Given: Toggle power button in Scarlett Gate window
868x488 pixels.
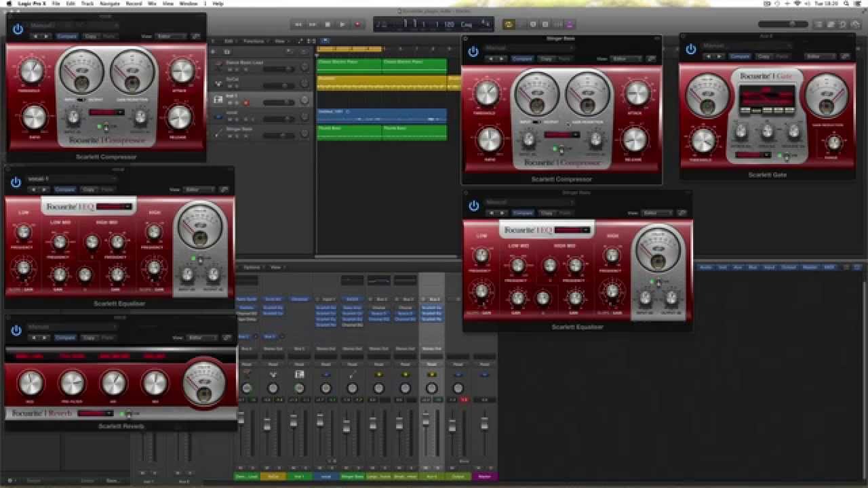Looking at the screenshot, I should (x=691, y=49).
